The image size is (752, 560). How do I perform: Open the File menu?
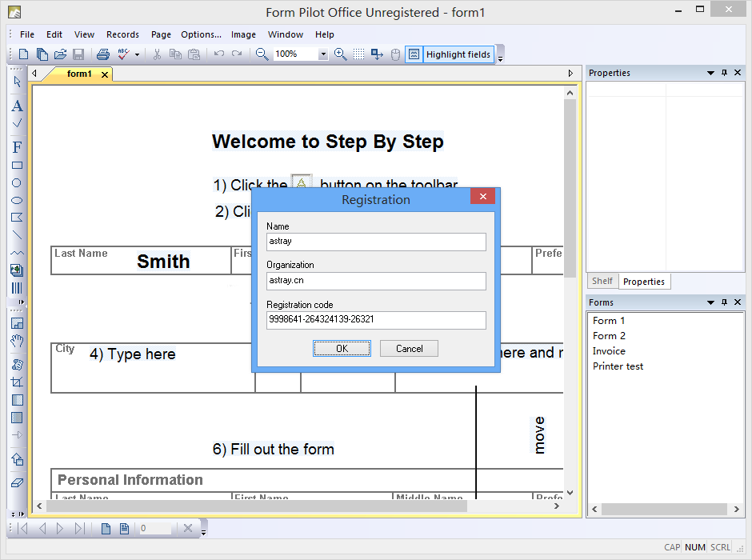(27, 34)
